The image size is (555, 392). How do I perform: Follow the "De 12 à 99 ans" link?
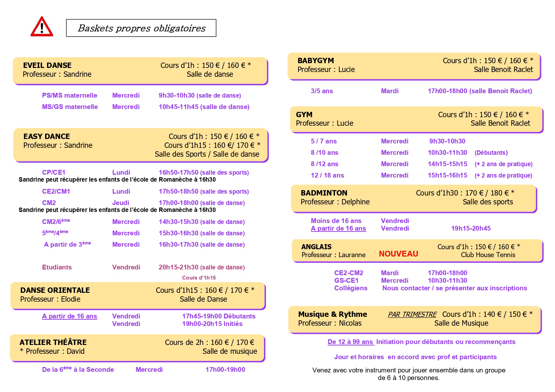point(350,342)
